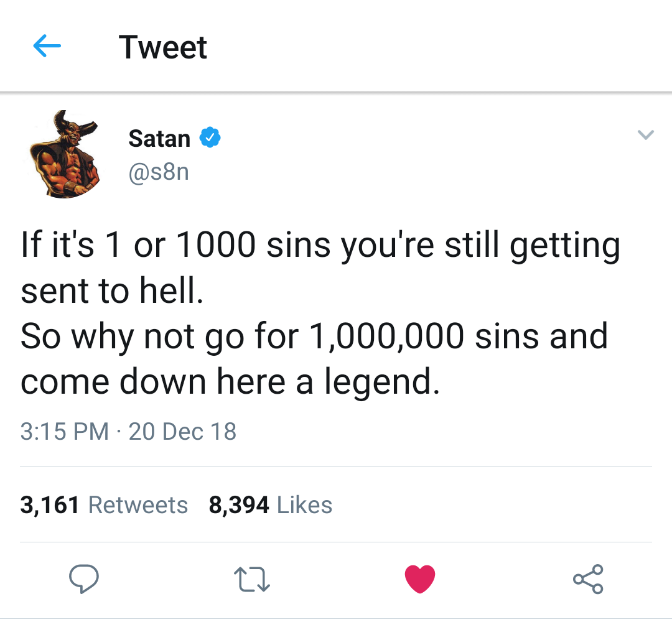
Task: Click the blue verified badge
Action: 210,138
